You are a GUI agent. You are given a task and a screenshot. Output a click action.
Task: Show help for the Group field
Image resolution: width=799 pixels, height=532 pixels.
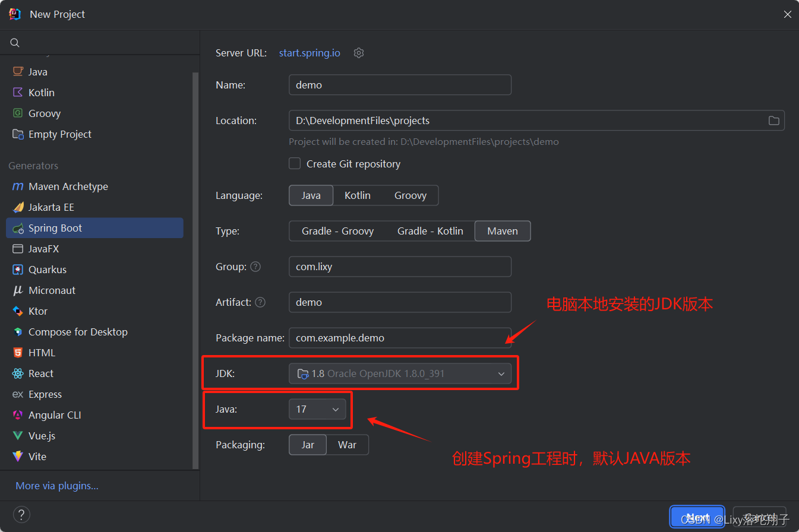tap(255, 267)
